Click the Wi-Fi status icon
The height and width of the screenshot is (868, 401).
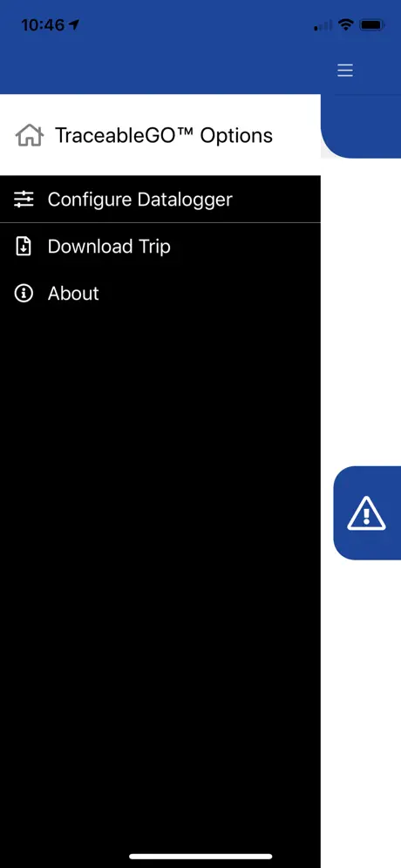click(346, 25)
